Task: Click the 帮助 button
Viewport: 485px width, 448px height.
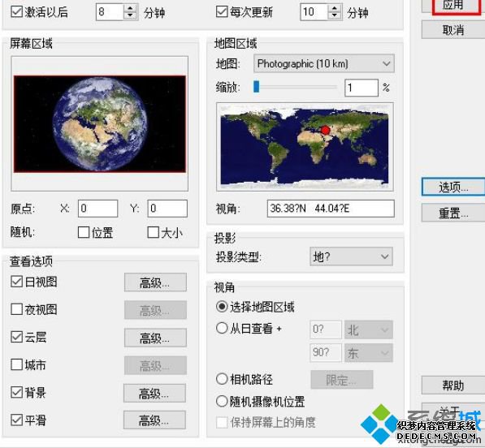Action: click(x=453, y=386)
